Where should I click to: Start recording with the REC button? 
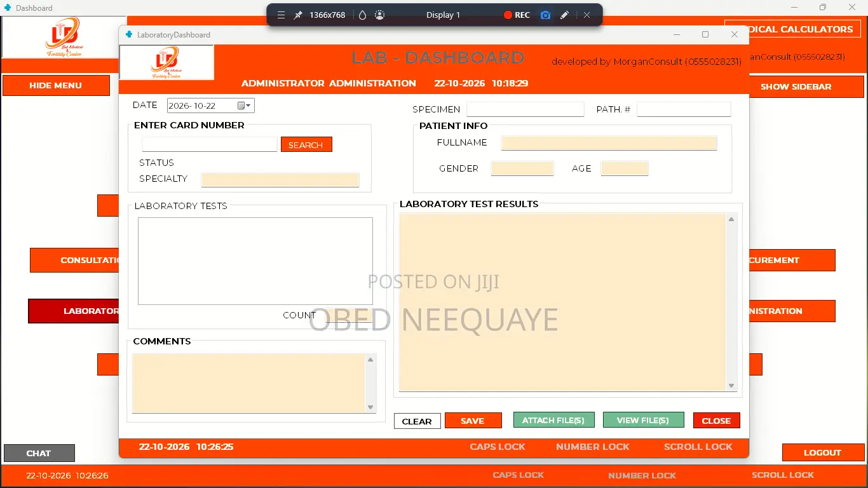tap(517, 15)
